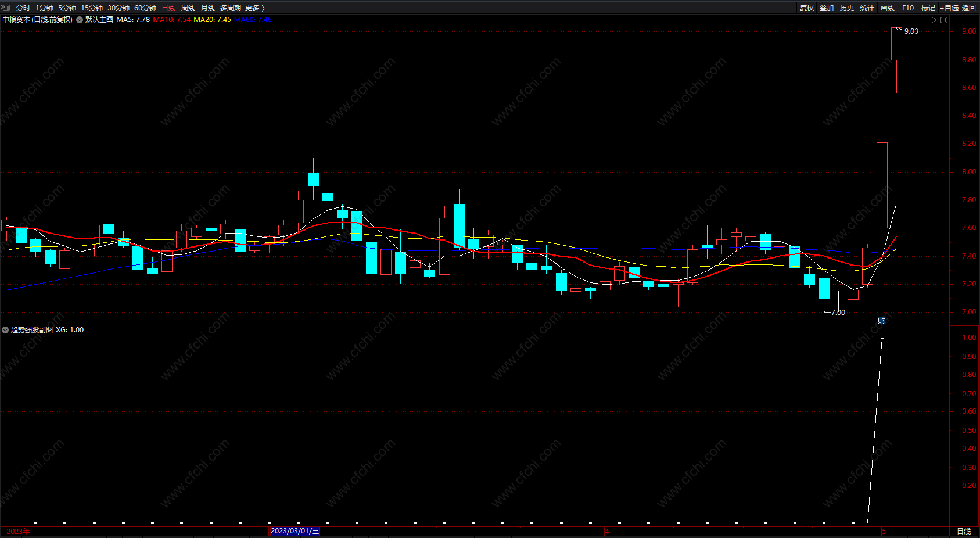Switch to the 周线 weekly tab
The height and width of the screenshot is (538, 980).
pyautogui.click(x=188, y=8)
